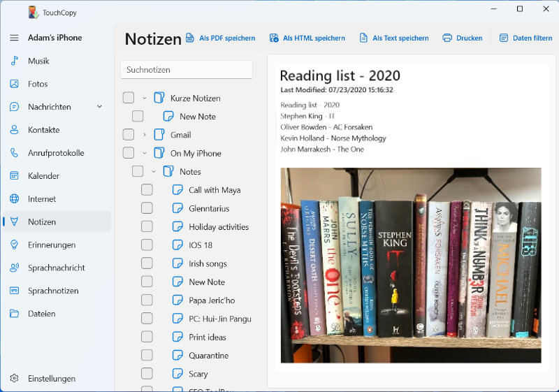
Task: Tick the IOS 18 checkbox
Action: pos(147,245)
